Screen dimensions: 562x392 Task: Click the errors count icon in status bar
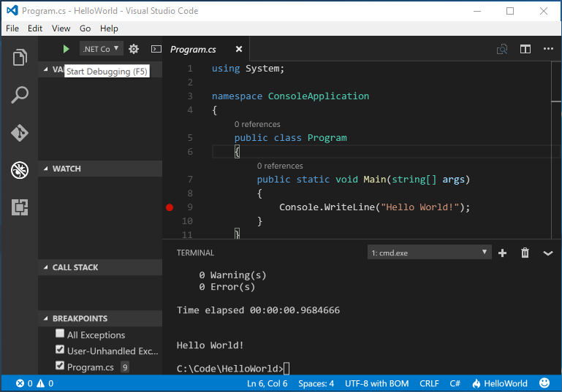[x=20, y=383]
